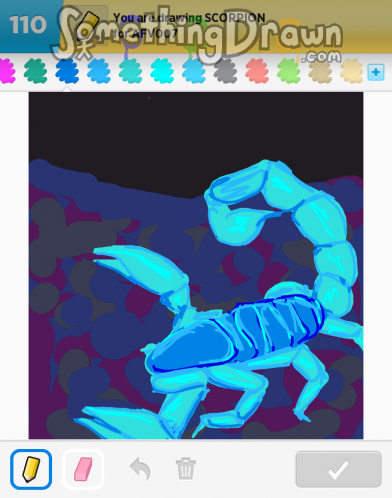Undo the last stroke with the arrow
The height and width of the screenshot is (498, 392).
pyautogui.click(x=140, y=469)
